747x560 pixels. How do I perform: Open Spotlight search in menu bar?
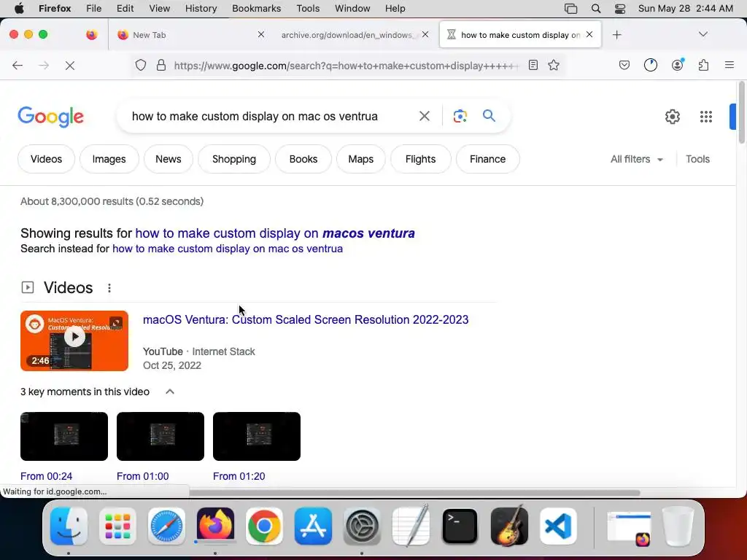595,9
